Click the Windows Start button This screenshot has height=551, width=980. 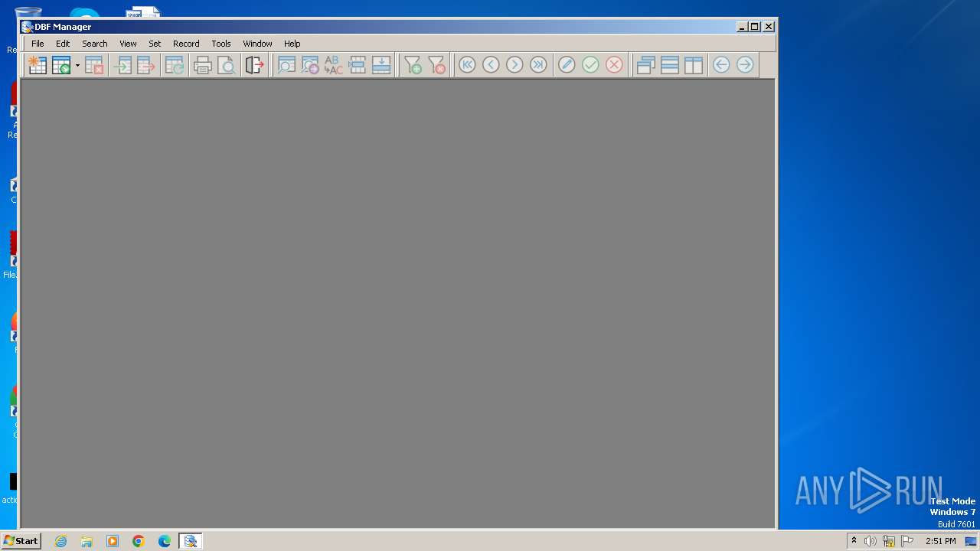[x=21, y=541]
